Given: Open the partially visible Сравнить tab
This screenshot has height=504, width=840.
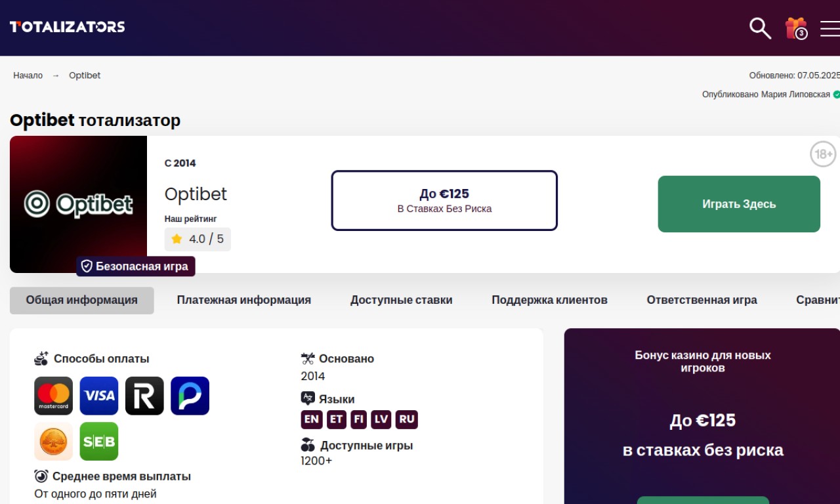Looking at the screenshot, I should (818, 301).
